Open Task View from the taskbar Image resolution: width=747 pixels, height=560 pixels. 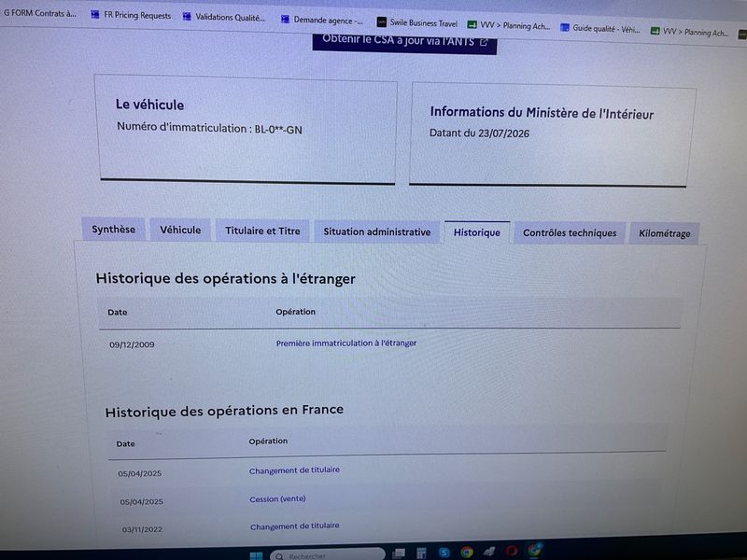[399, 553]
